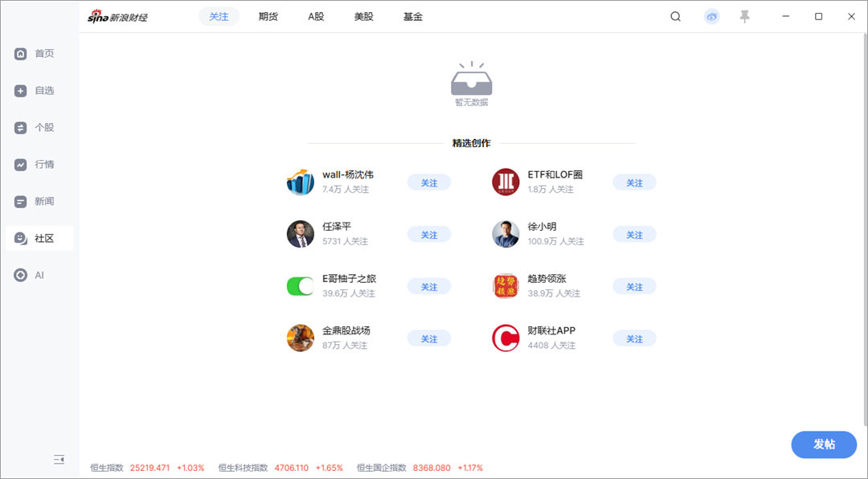Follow 徐小明 with 关注 button
The height and width of the screenshot is (479, 868).
[634, 235]
